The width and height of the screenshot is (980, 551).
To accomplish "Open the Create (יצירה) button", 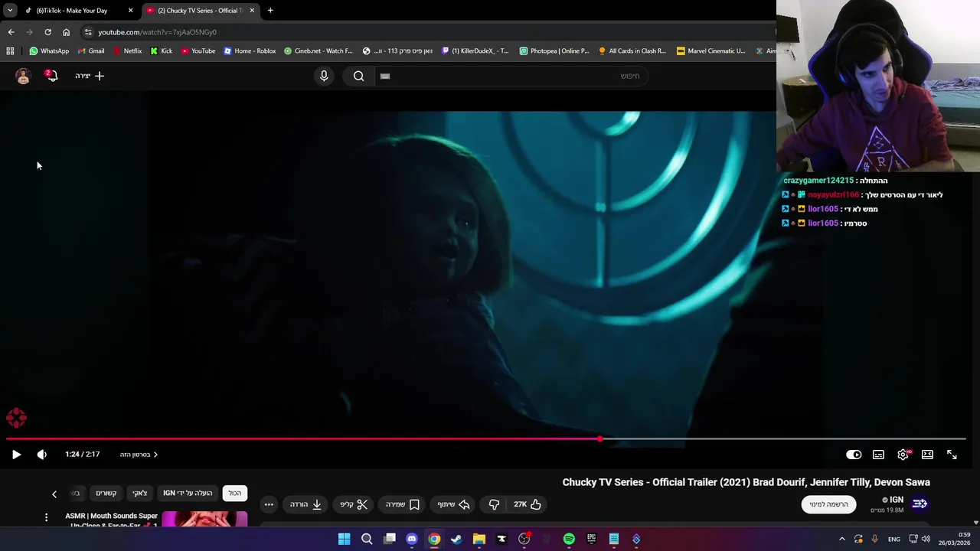I will [x=90, y=76].
